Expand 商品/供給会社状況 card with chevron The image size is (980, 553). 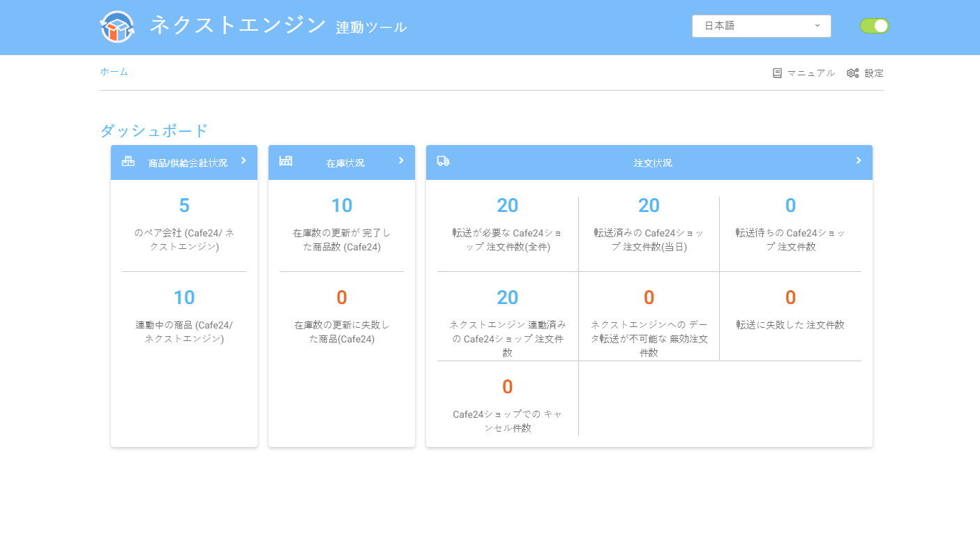point(243,160)
